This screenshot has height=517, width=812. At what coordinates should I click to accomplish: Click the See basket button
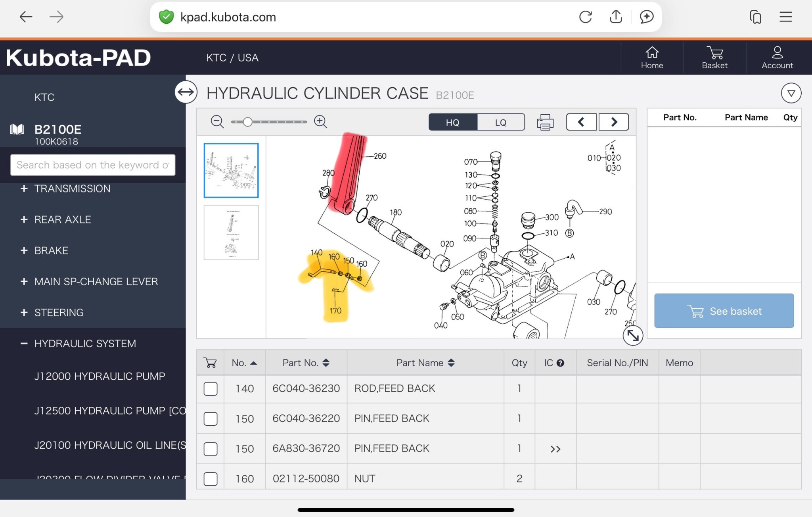724,311
